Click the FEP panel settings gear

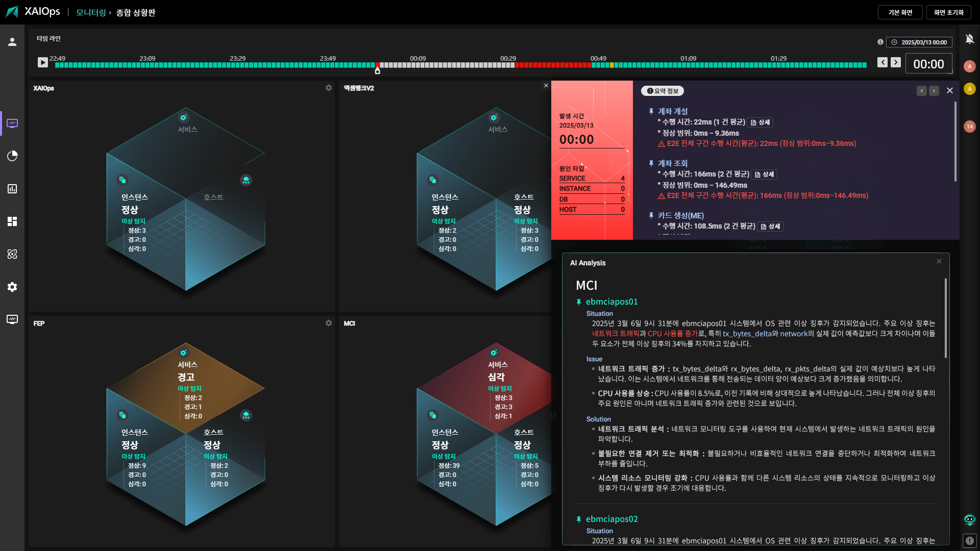coord(329,323)
